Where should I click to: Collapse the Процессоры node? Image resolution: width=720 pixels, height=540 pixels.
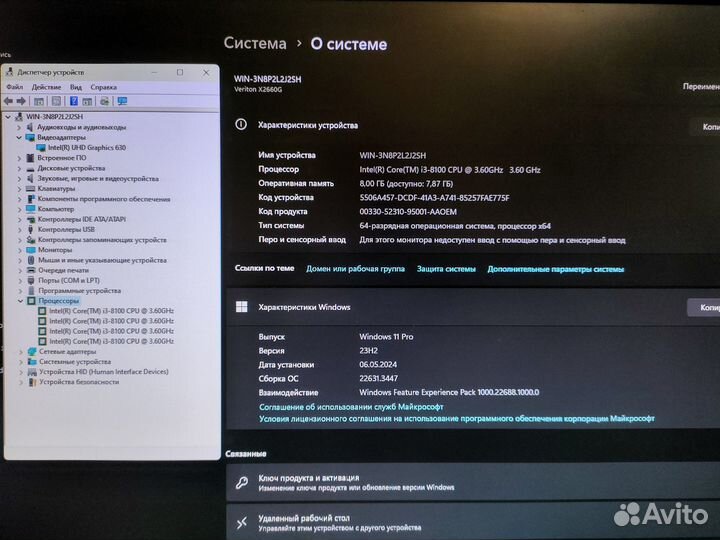(x=20, y=301)
